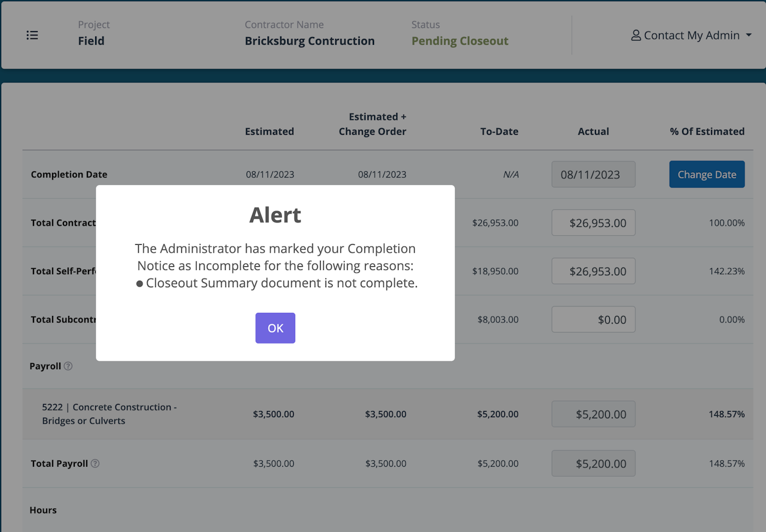Click the Completion Date actual field
Image resolution: width=766 pixels, height=532 pixels.
593,175
